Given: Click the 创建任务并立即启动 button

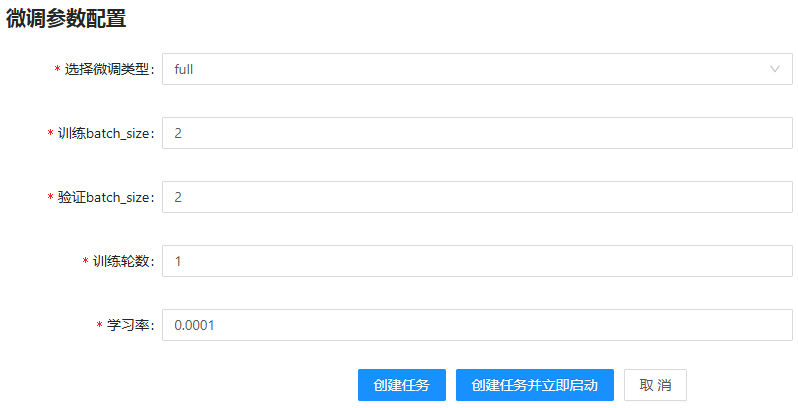Looking at the screenshot, I should (x=534, y=385).
